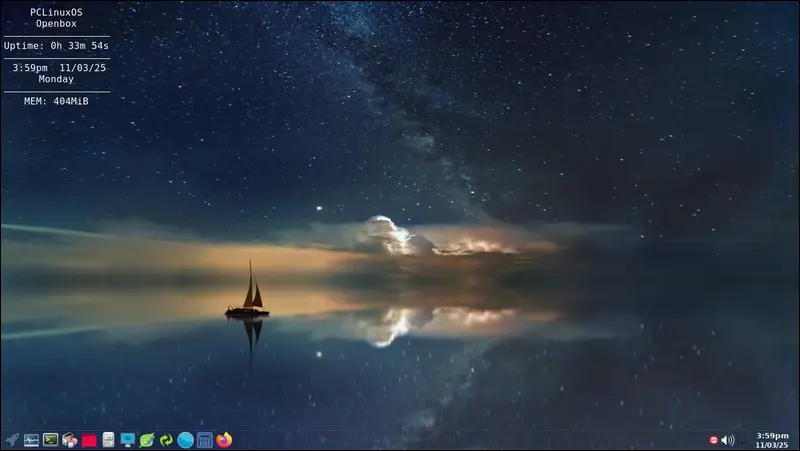Viewport: 800px width, 451px height.
Task: Open the red folder file manager
Action: tap(89, 440)
